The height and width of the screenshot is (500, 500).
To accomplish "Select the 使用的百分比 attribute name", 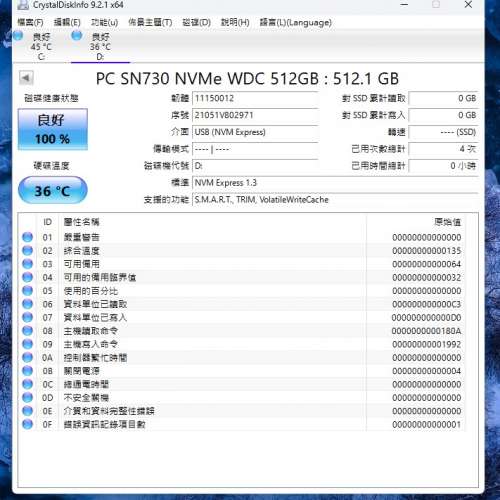I will pos(91,291).
